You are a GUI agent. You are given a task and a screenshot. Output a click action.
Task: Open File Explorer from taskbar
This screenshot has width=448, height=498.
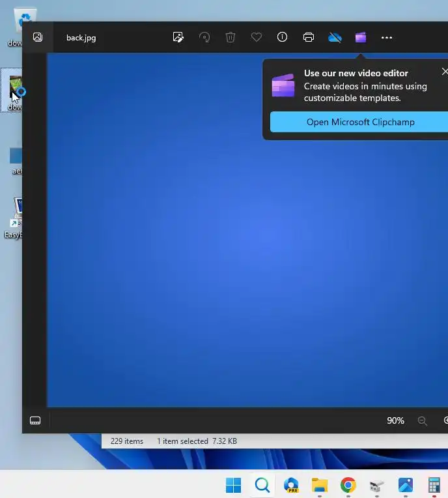pyautogui.click(x=320, y=486)
